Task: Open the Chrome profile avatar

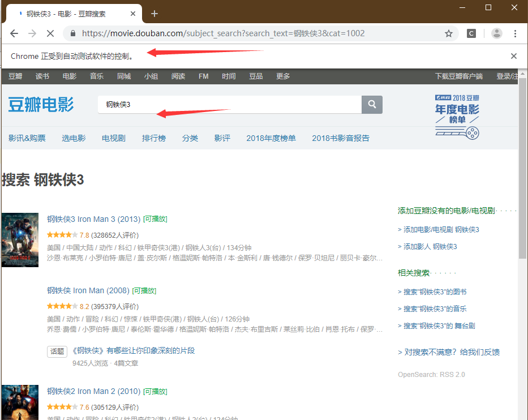Action: coord(497,33)
